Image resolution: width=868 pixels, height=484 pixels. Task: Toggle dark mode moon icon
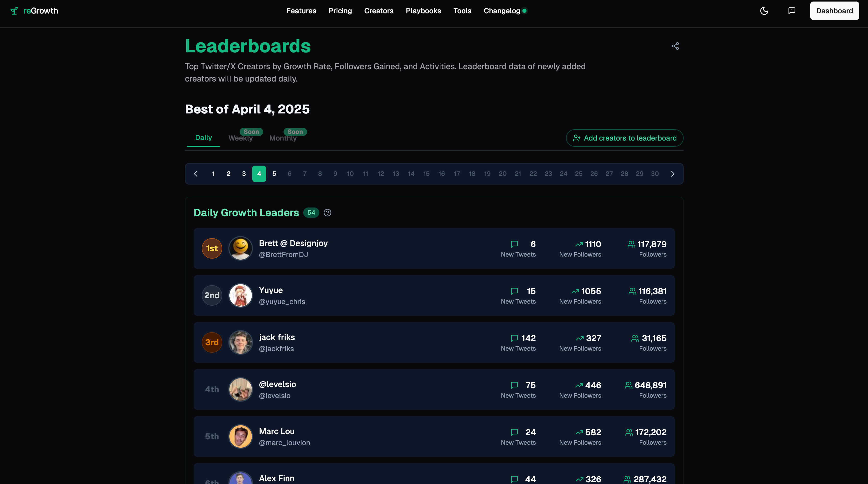(x=764, y=11)
